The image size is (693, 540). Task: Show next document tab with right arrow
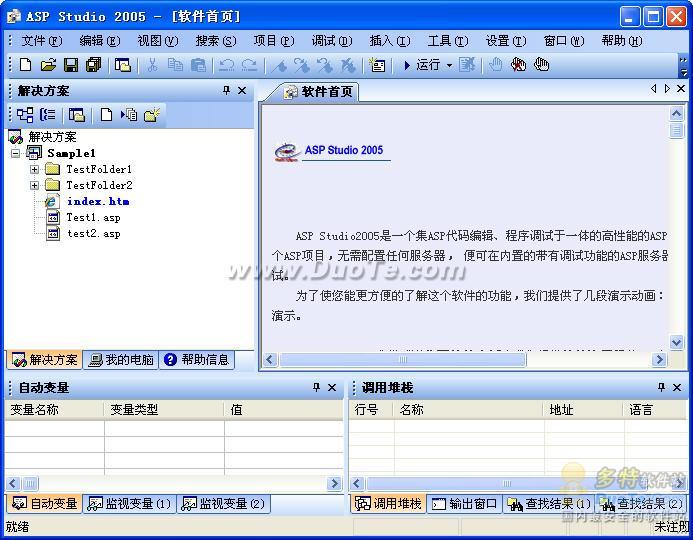pos(667,89)
